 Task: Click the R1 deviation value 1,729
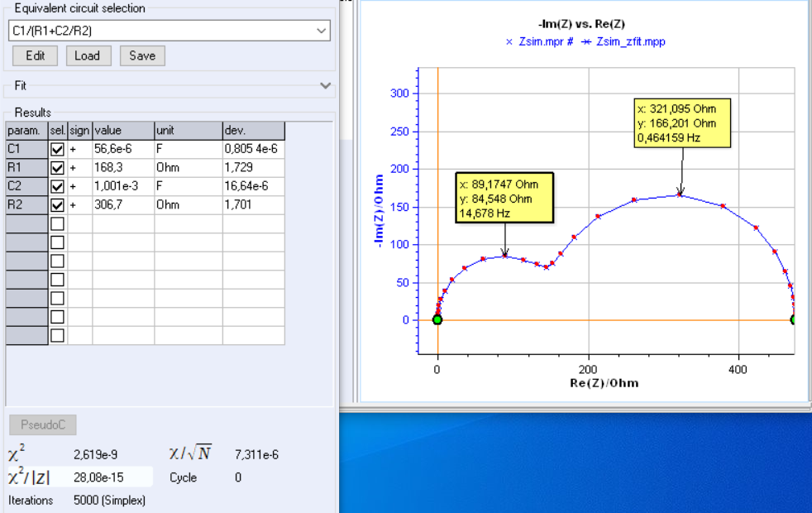coord(253,168)
